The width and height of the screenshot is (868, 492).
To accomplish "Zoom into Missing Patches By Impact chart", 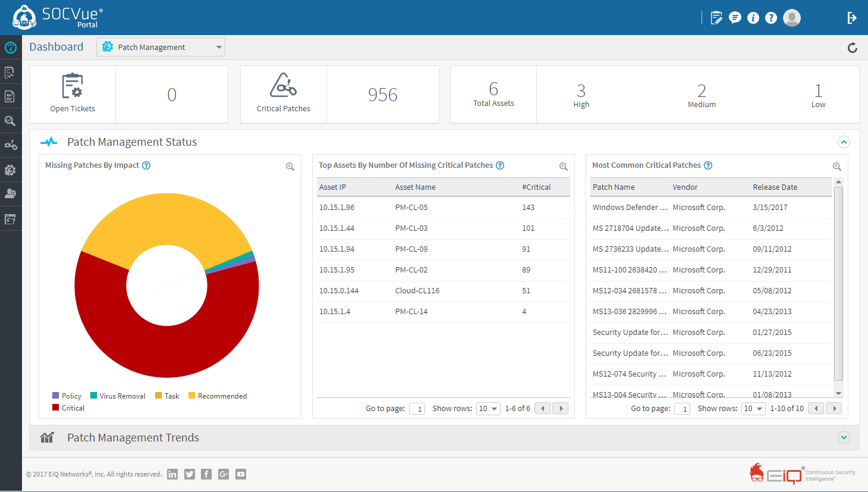I will tap(290, 167).
